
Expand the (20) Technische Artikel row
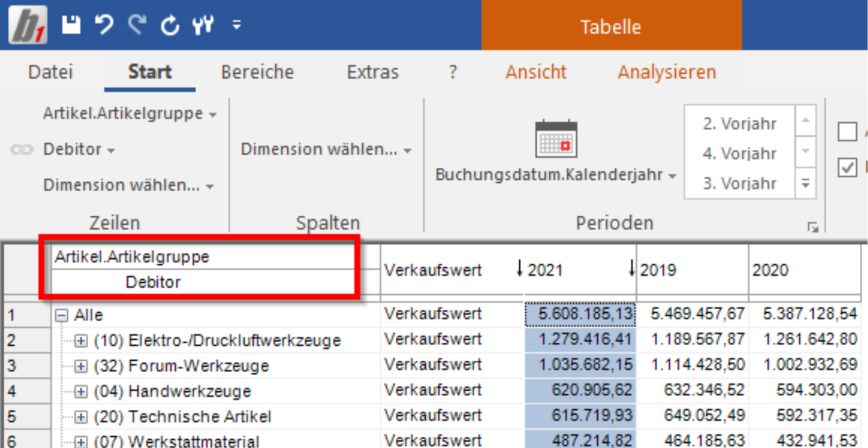point(81,417)
